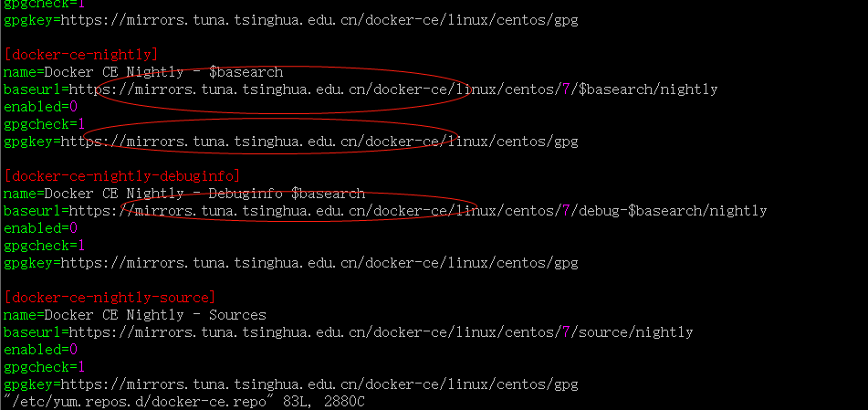Open the baseurl ending in debug-$basearch/nightly
The width and height of the screenshot is (868, 410).
click(x=418, y=211)
